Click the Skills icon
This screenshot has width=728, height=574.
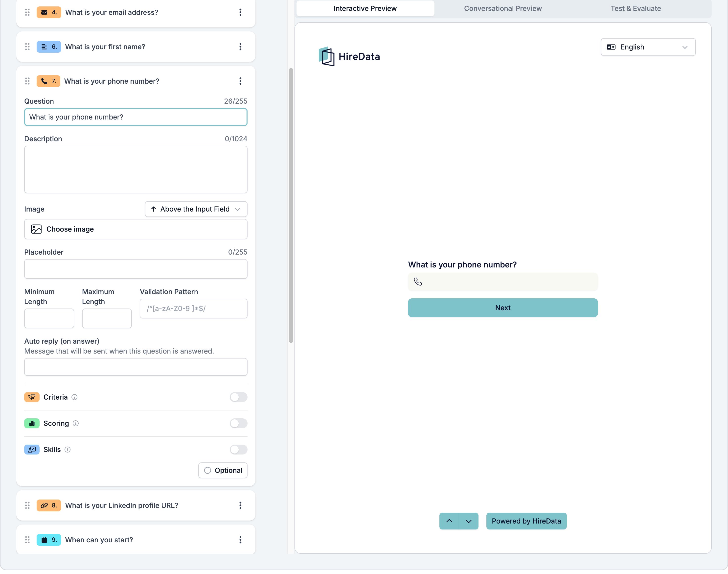point(32,450)
